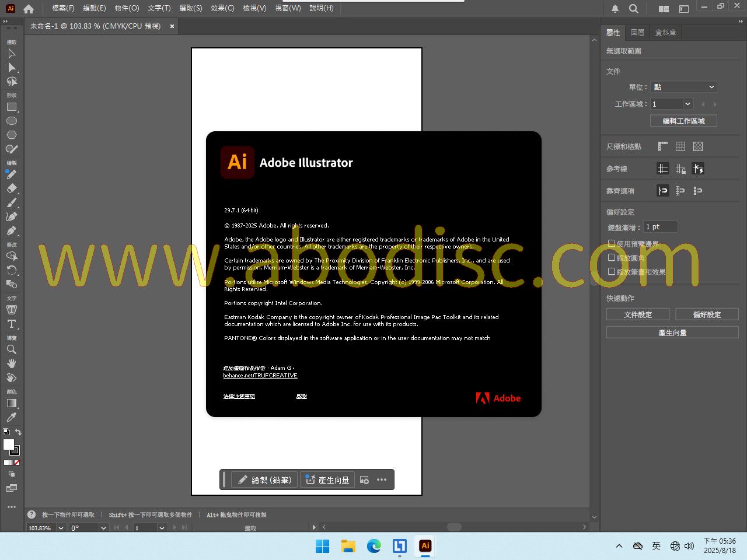Viewport: 747px width, 560px height.
Task: Open the 檔案(F) menu
Action: (63, 8)
